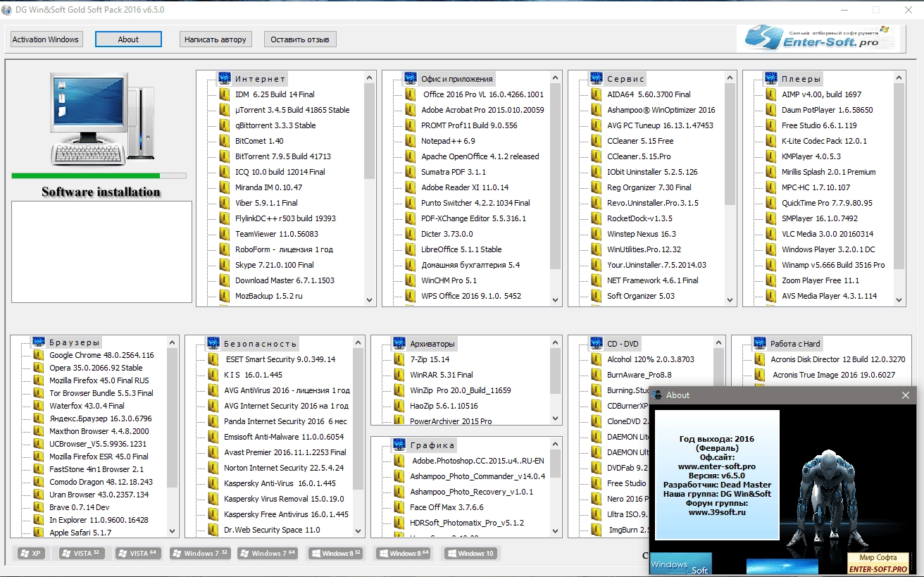Screen dimensions: 924x577
Task: Select Adobe.Photoshop.CC.2015 entry in Графика
Action: coord(478,461)
